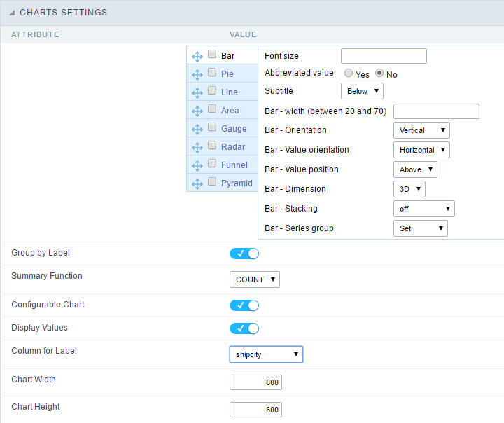Screen dimensions: 504x423
Task: Click the drag handle icon beside Bar
Action: [x=197, y=56]
